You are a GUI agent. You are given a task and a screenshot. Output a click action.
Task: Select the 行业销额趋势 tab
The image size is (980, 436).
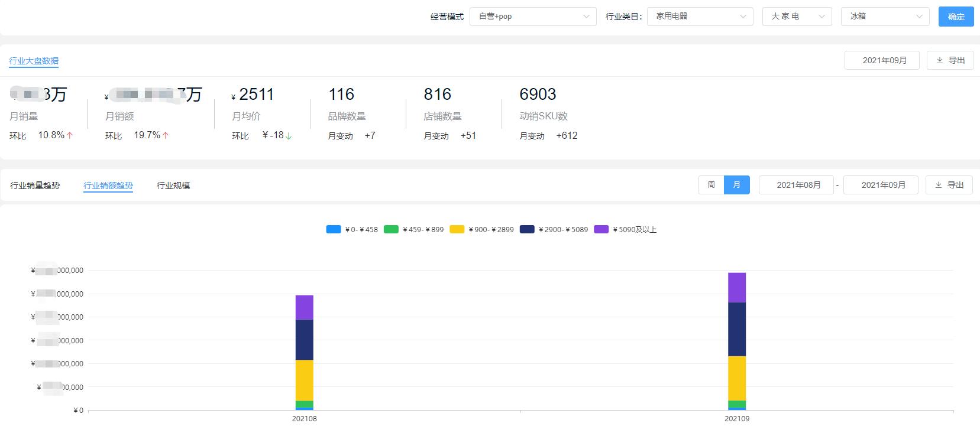pyautogui.click(x=108, y=186)
